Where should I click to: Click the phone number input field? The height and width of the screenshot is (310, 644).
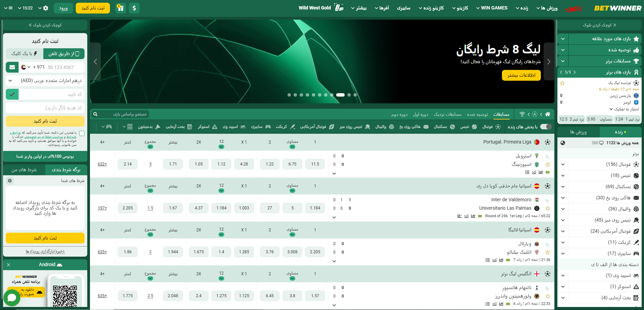61,67
